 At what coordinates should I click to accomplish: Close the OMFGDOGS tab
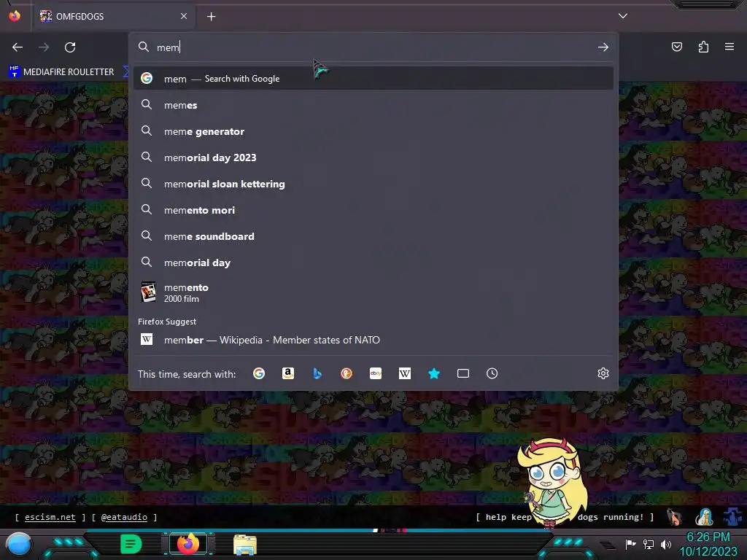tap(184, 16)
